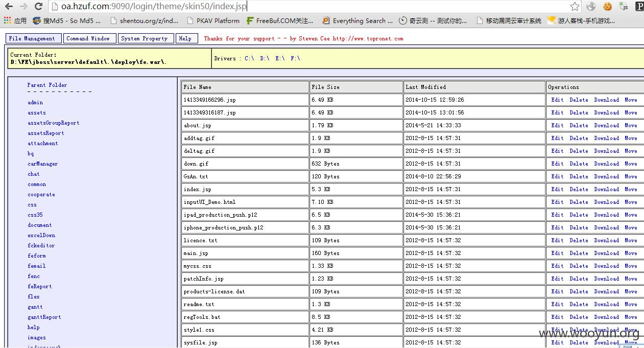
Task: Open the PKAV Platform bookmark
Action: (x=213, y=21)
